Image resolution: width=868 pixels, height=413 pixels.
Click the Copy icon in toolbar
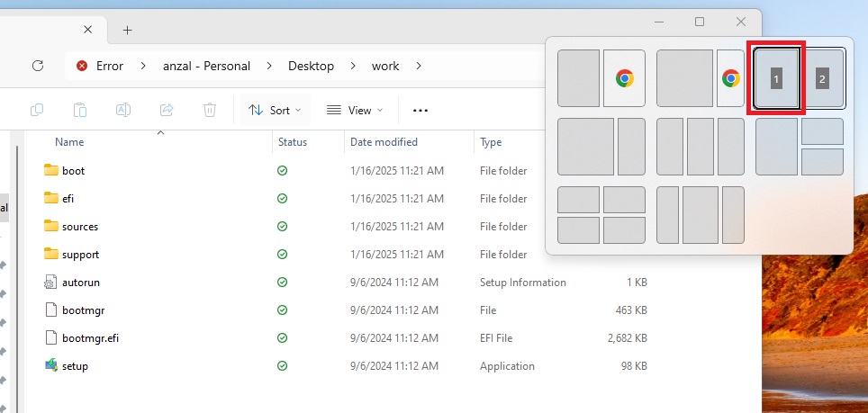point(37,110)
